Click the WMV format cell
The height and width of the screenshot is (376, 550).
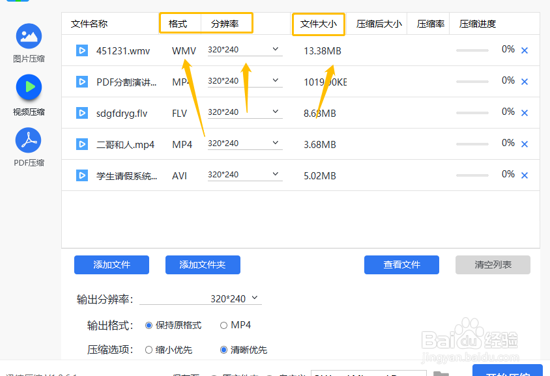tap(184, 51)
